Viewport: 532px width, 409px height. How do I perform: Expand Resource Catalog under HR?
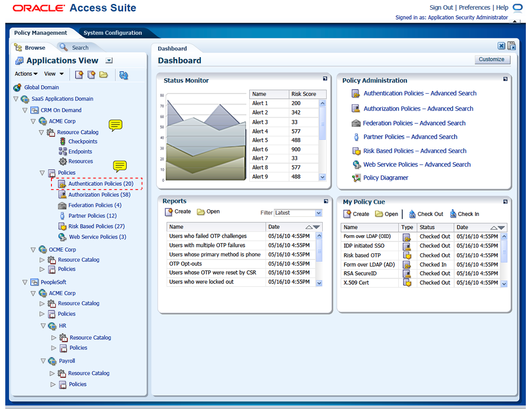54,338
